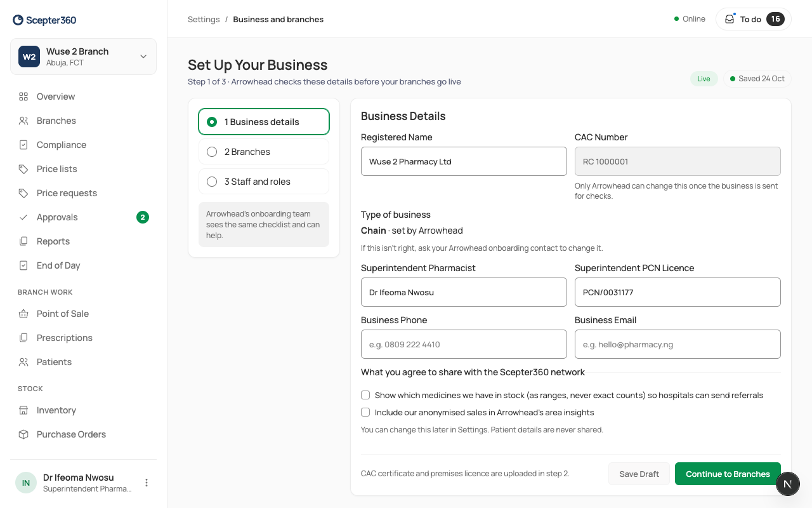812x508 pixels.
Task: Click the Branches people icon
Action: point(23,121)
